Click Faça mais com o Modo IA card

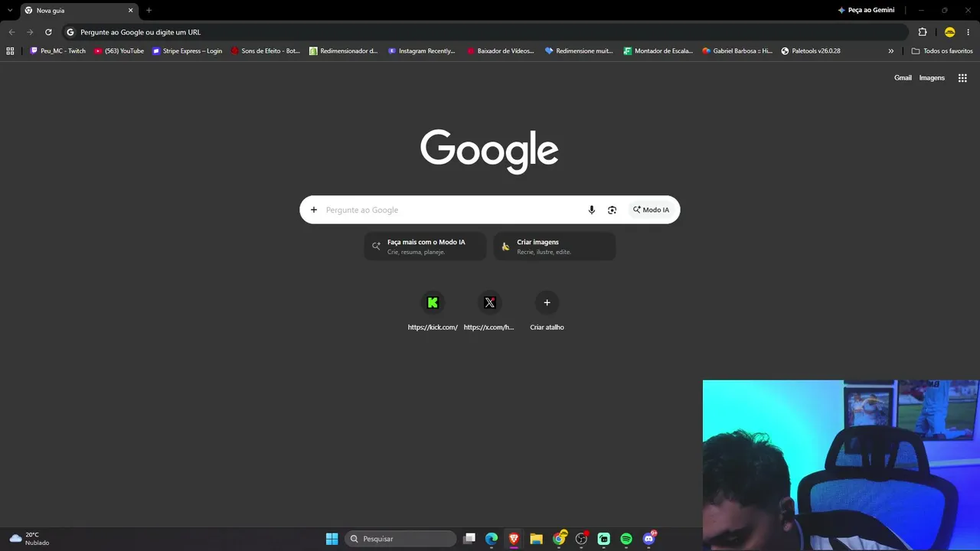pyautogui.click(x=425, y=246)
